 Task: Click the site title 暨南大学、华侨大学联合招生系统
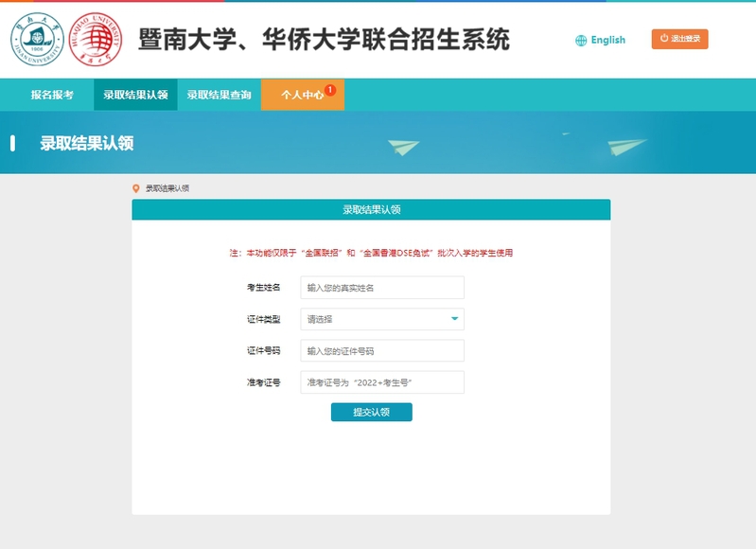[324, 40]
